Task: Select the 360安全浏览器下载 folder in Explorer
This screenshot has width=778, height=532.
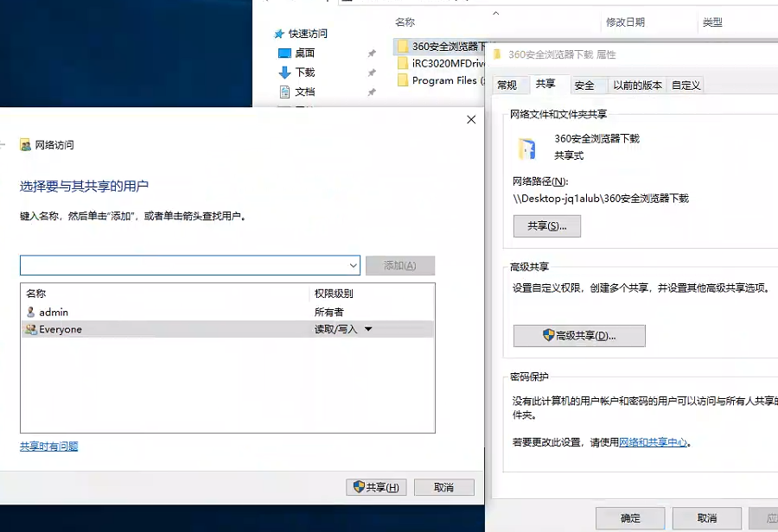Action: tap(450, 47)
